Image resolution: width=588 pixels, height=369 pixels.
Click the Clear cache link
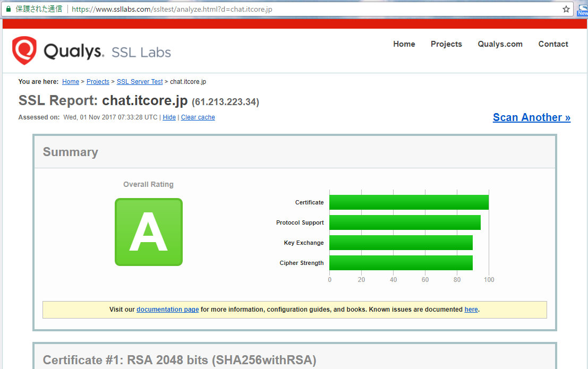tap(198, 117)
